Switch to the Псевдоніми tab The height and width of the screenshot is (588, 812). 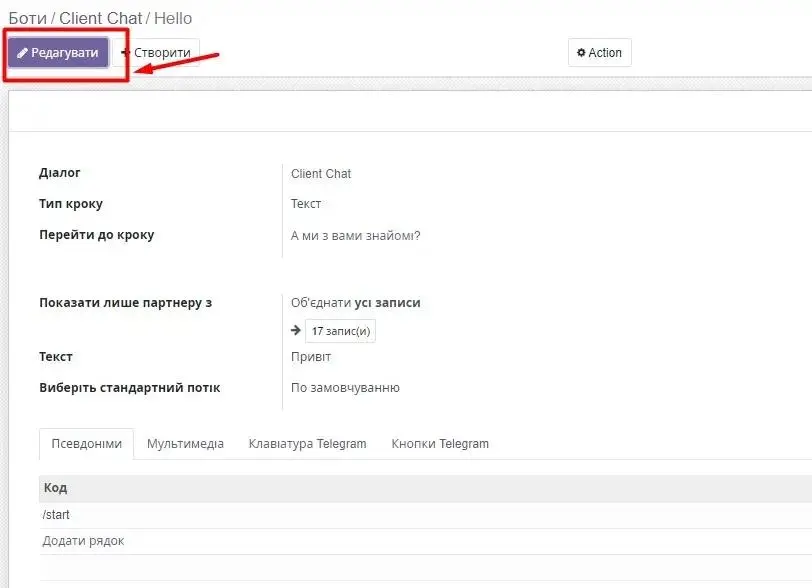coord(86,444)
